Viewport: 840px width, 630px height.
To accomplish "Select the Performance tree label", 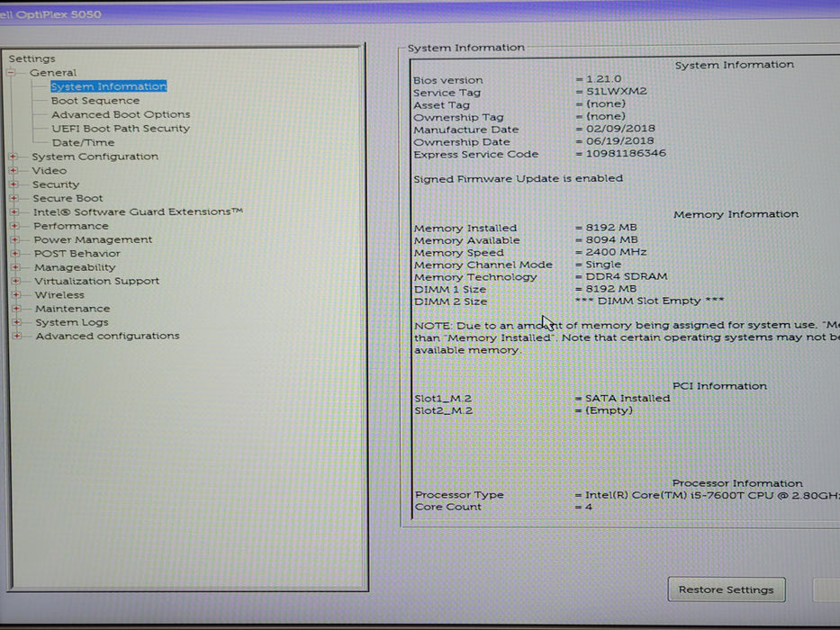I will (71, 226).
